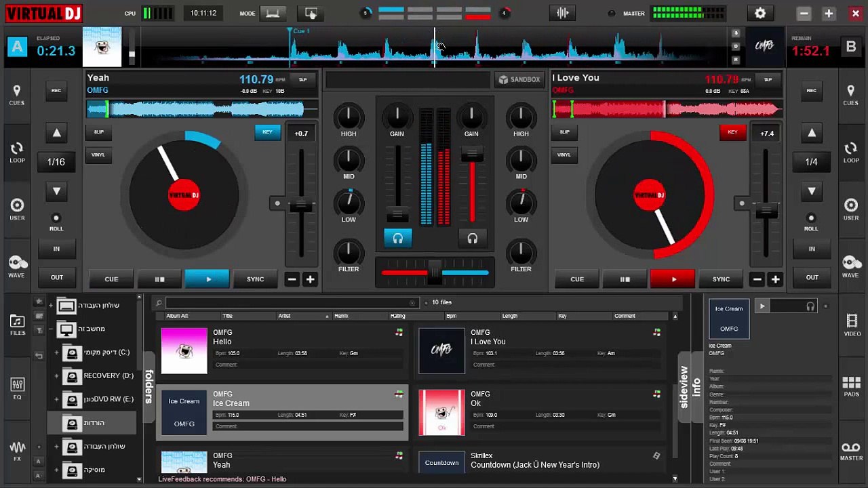The image size is (868, 488).
Task: Tap the left deck TAP tempo button
Action: (x=302, y=80)
